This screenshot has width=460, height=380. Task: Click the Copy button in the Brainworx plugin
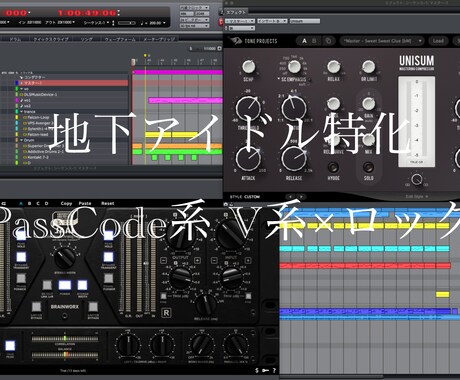66,203
